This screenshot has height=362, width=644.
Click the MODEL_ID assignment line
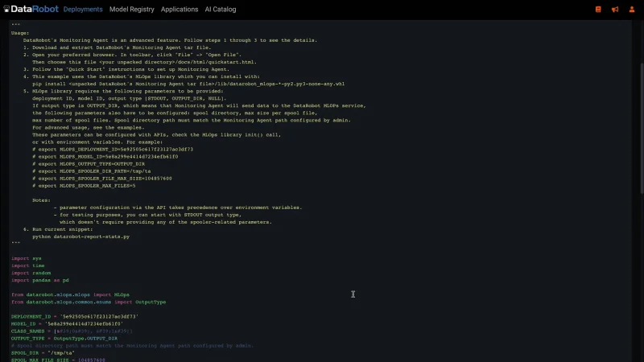68,324
